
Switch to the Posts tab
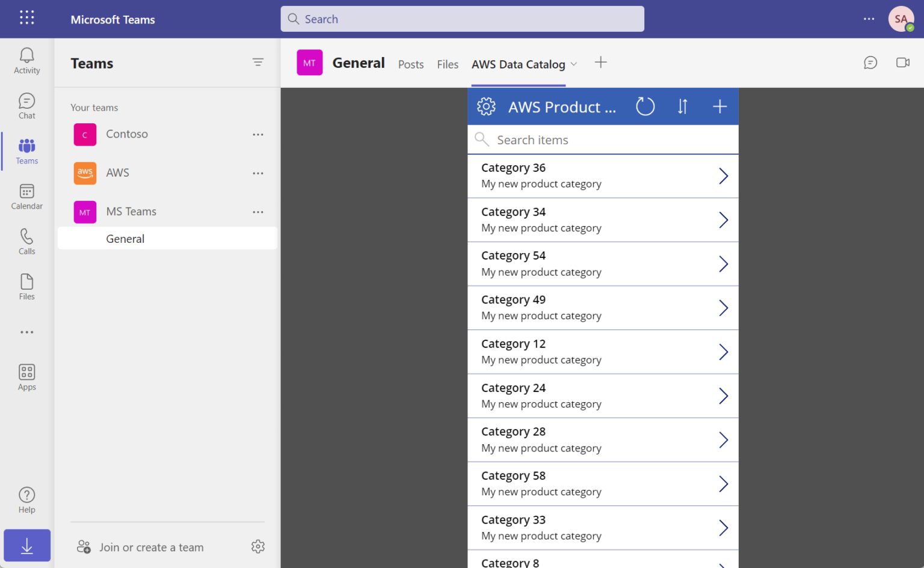411,64
